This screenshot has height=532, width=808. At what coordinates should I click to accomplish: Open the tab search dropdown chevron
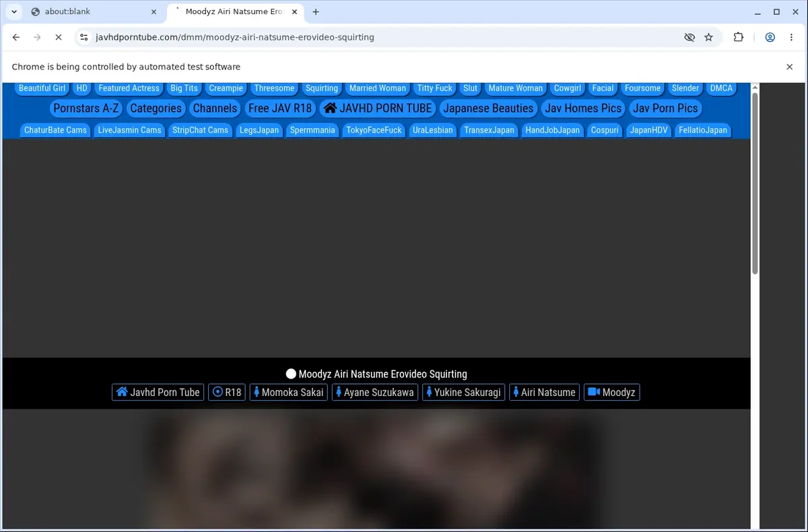(14, 11)
